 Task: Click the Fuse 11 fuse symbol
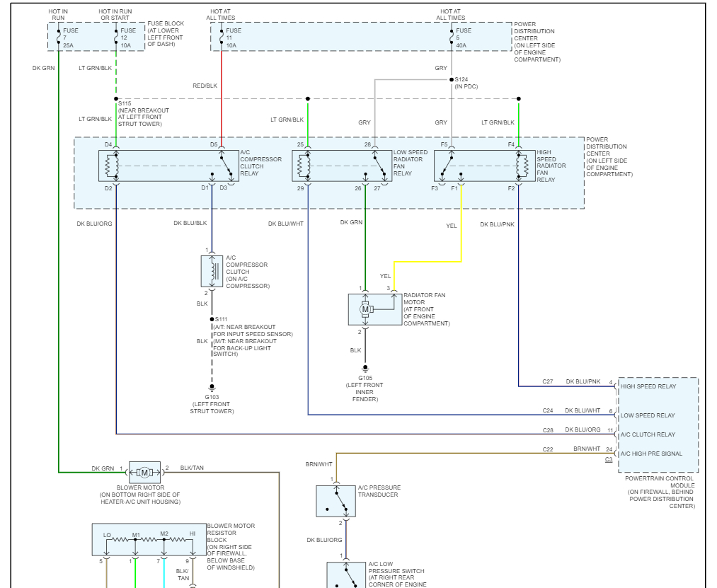222,37
